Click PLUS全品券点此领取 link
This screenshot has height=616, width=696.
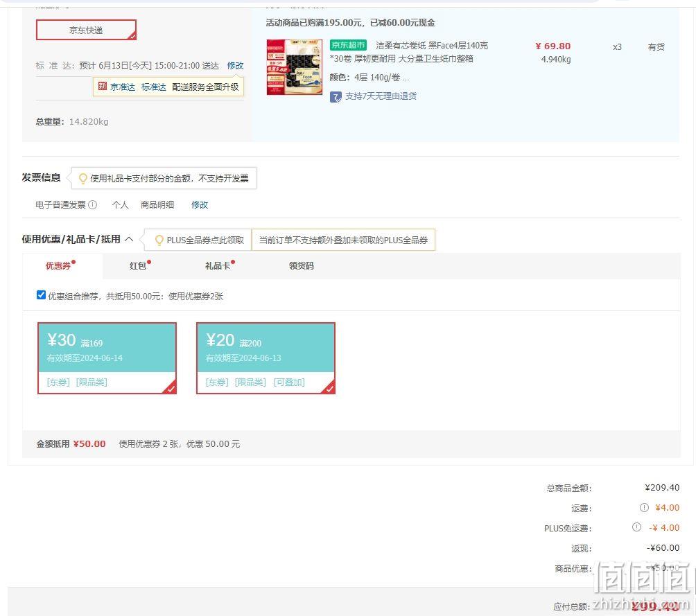pyautogui.click(x=205, y=240)
